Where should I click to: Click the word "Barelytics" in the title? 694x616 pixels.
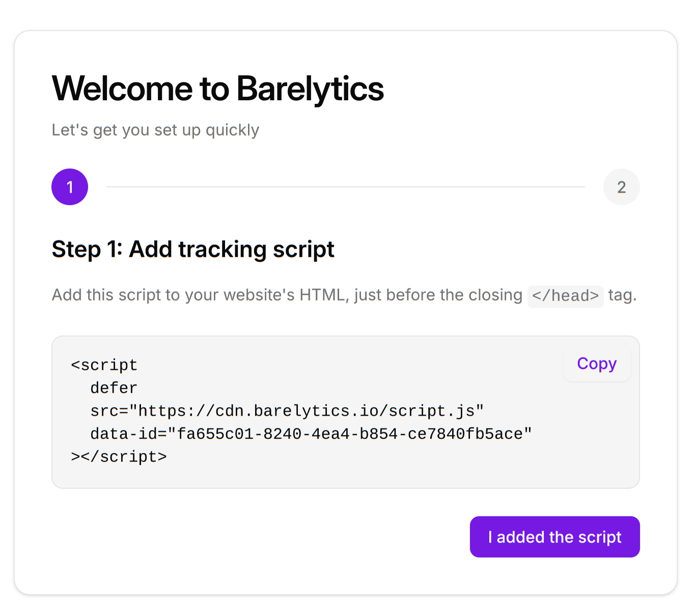click(x=310, y=89)
